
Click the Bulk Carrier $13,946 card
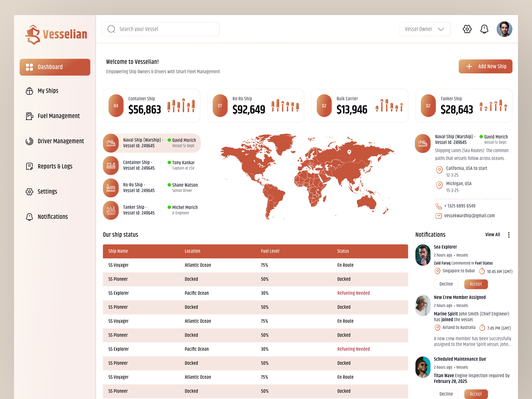(360, 106)
